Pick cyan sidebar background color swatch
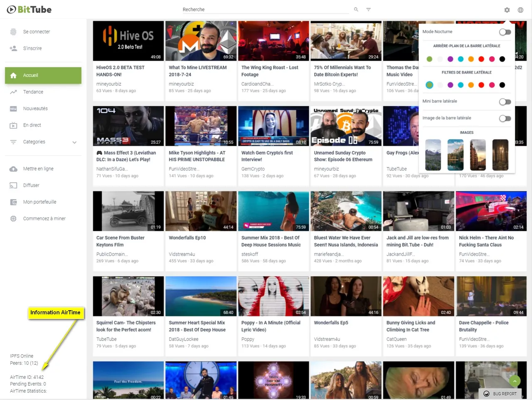Viewport: 532px width, 400px height. coord(461,59)
